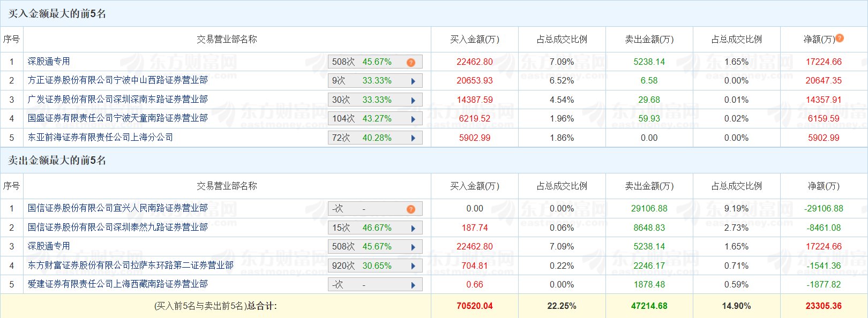
Task: Click arrow in the 15次 46.67% box
Action: (x=413, y=229)
